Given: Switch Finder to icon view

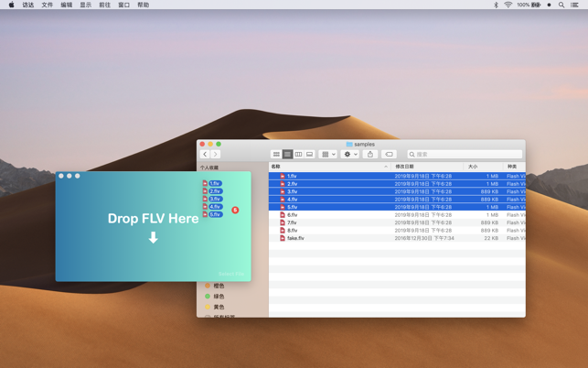Looking at the screenshot, I should [276, 155].
